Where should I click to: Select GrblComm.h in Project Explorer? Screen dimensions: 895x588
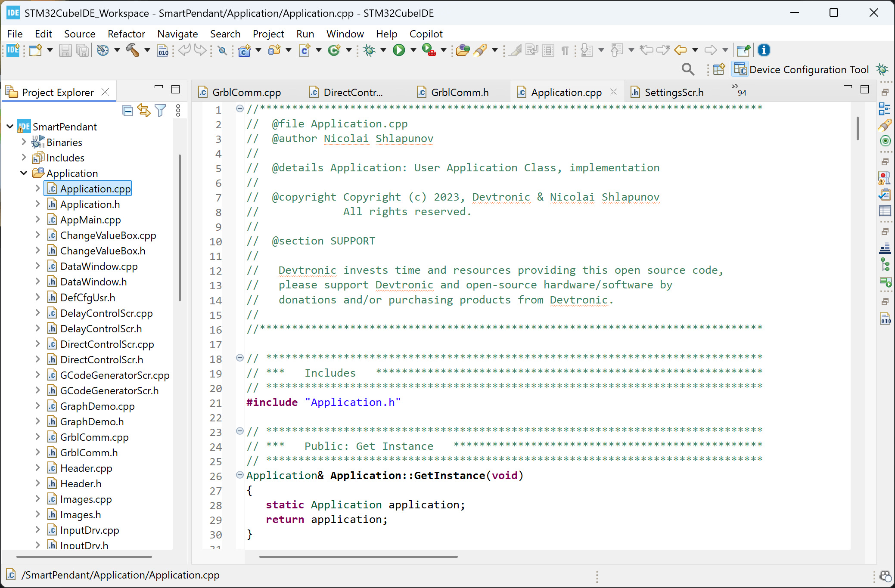point(89,452)
